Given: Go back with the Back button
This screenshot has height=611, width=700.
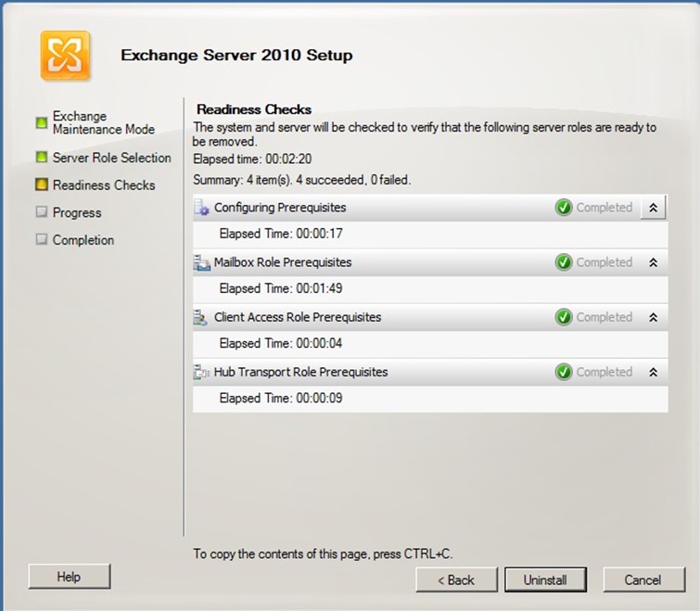Looking at the screenshot, I should pos(456,579).
